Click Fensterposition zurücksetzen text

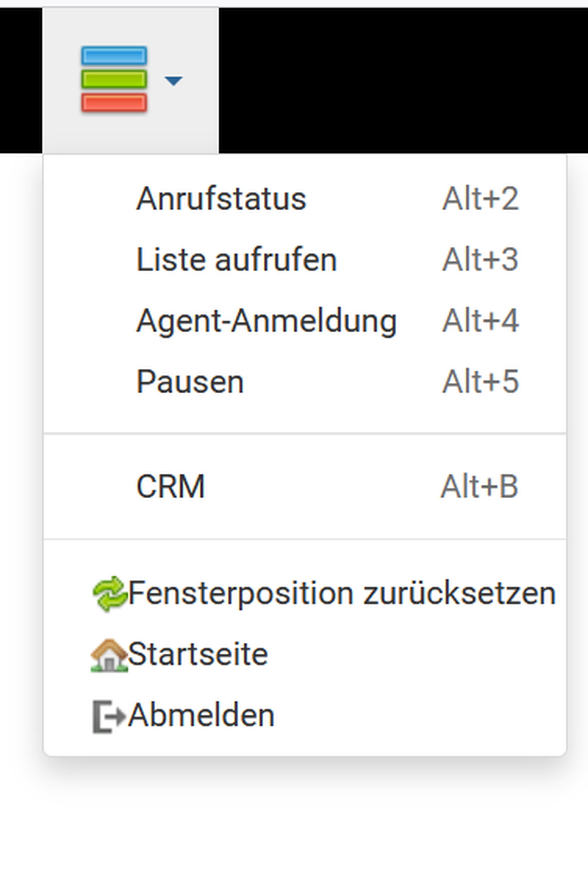(342, 593)
